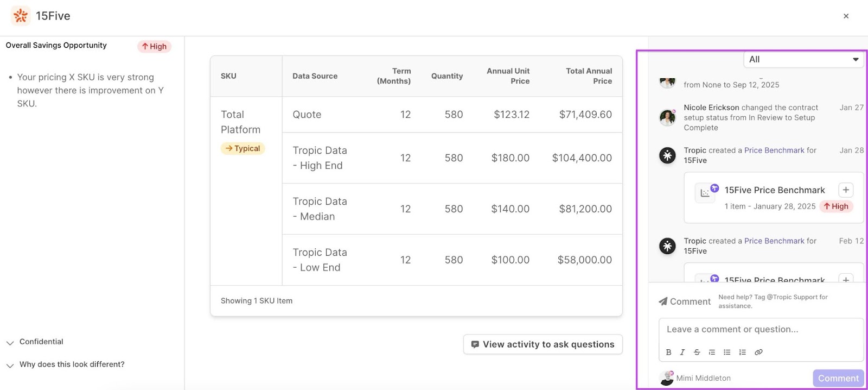
Task: Click the comment text input field
Action: [x=761, y=330]
